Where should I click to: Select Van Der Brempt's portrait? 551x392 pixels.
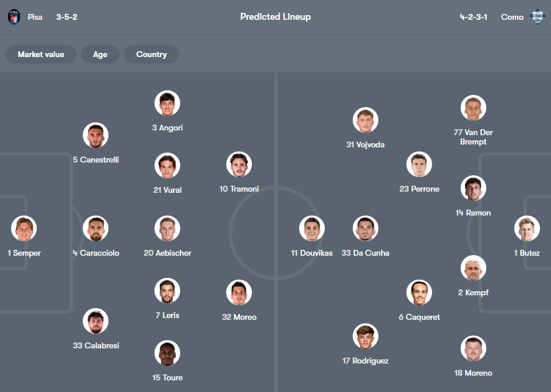[x=473, y=108]
